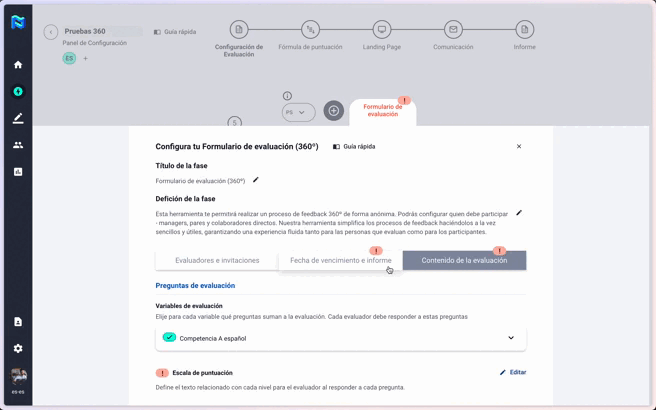The height and width of the screenshot is (410, 656).
Task: Open the Contenido de la evaluación tab
Action: pos(464,260)
